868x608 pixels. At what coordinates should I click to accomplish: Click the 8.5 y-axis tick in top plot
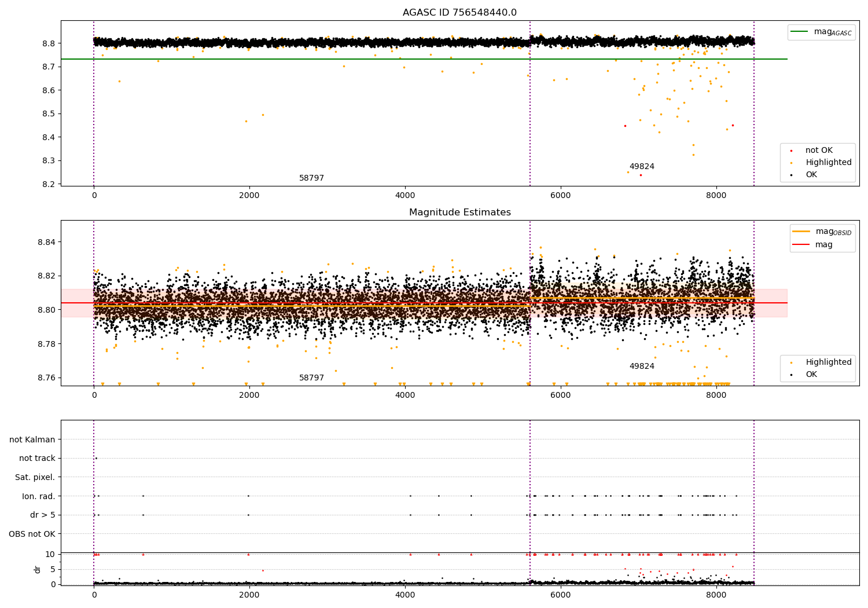click(x=49, y=114)
